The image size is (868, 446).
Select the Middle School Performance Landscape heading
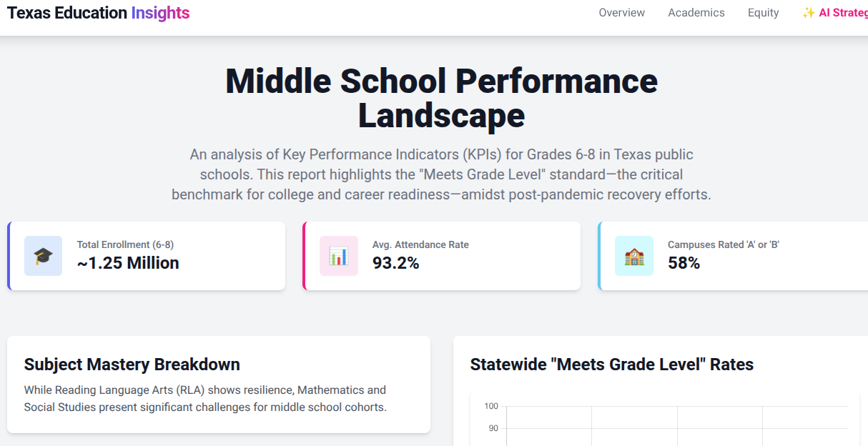[x=441, y=98]
